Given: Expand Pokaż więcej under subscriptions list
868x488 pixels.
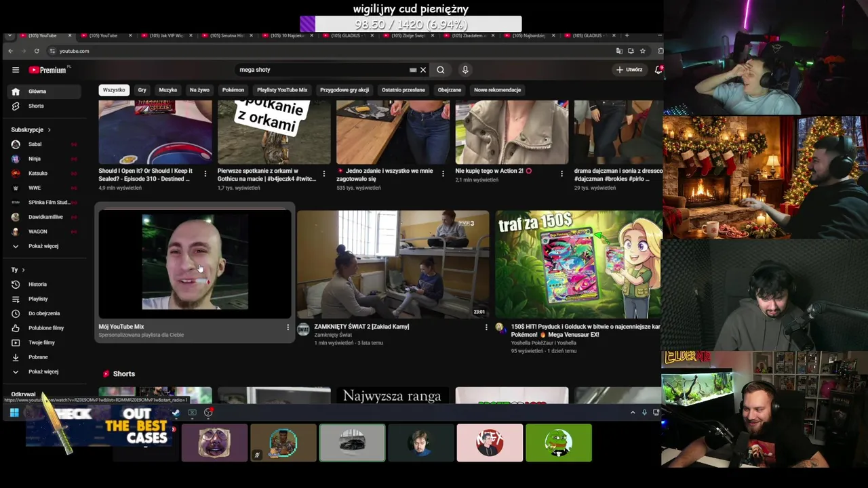Looking at the screenshot, I should click(x=43, y=246).
